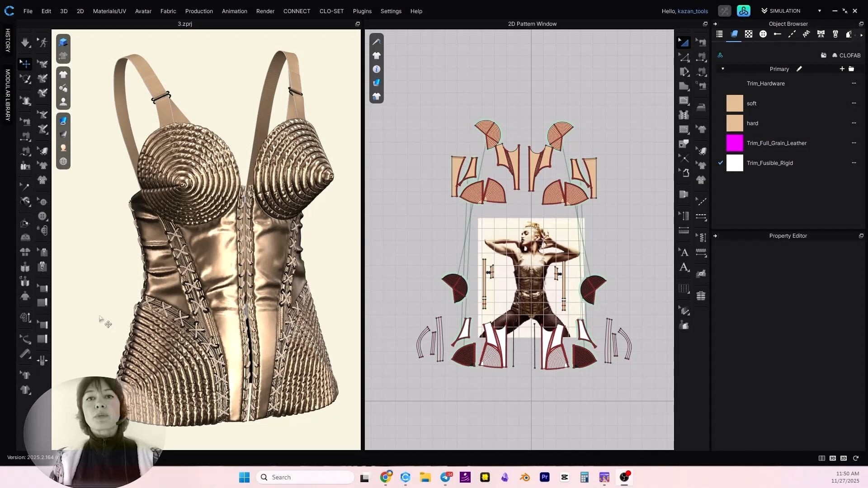Viewport: 868px width, 488px height.
Task: Collapse the Primary fabric group
Action: pyautogui.click(x=723, y=69)
